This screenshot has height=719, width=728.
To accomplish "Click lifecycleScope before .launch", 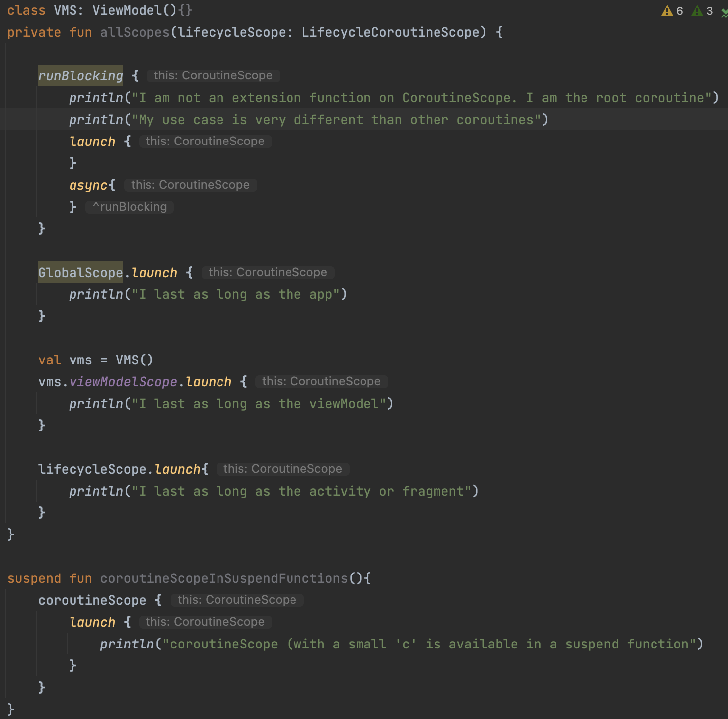I will tap(92, 469).
